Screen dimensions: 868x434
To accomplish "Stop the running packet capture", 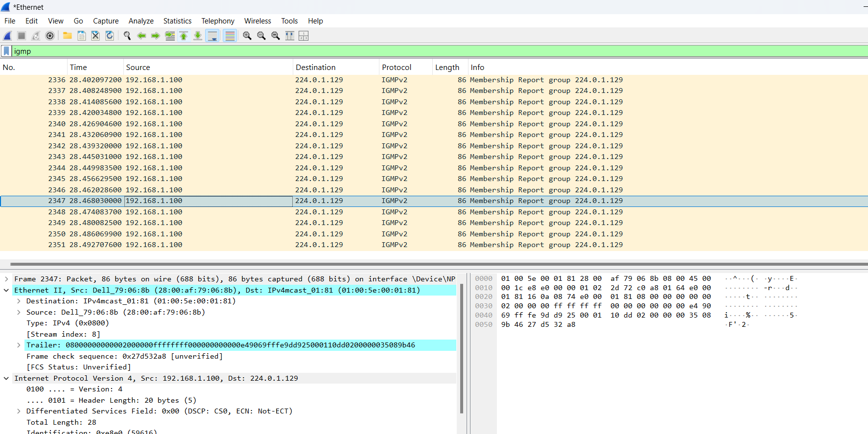I will (x=22, y=36).
